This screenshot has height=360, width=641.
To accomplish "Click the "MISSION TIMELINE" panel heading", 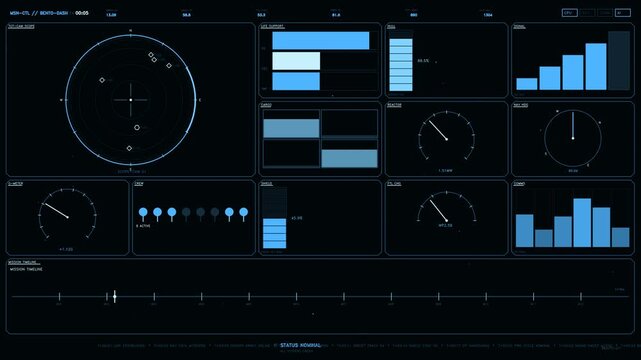I will click(26, 269).
